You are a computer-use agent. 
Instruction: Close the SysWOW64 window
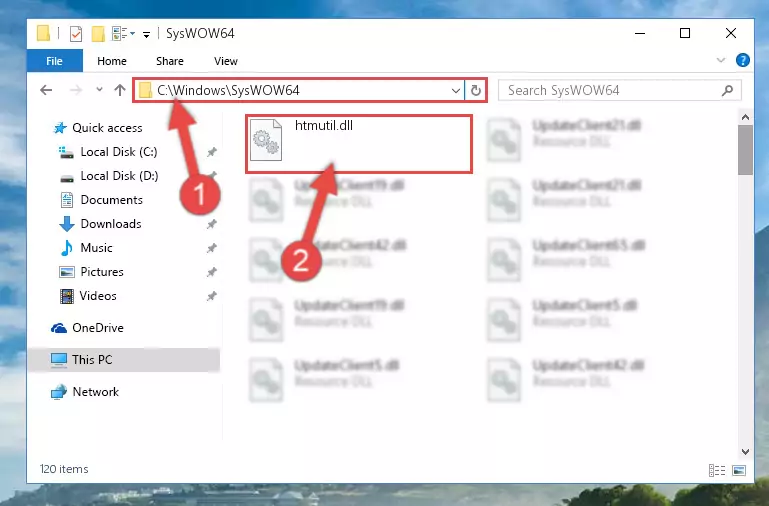(730, 33)
